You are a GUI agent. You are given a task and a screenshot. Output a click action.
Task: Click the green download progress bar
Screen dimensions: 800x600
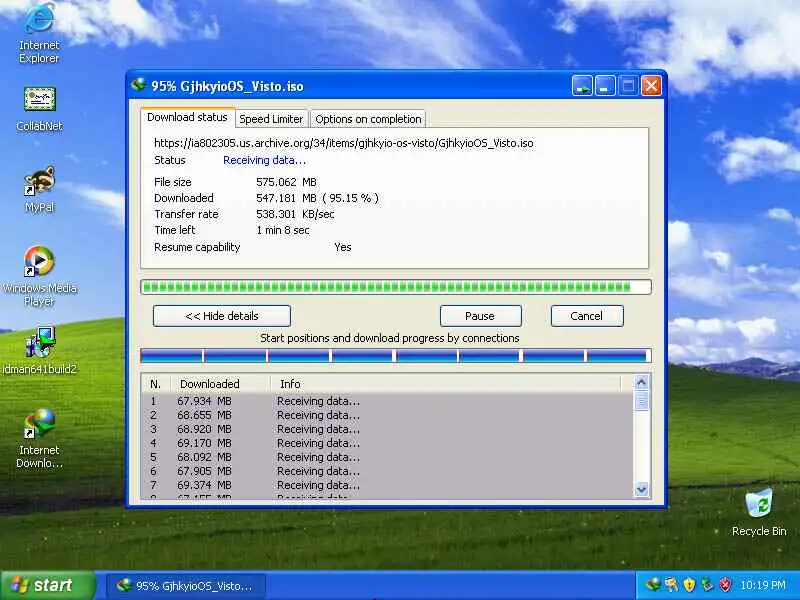coord(396,287)
